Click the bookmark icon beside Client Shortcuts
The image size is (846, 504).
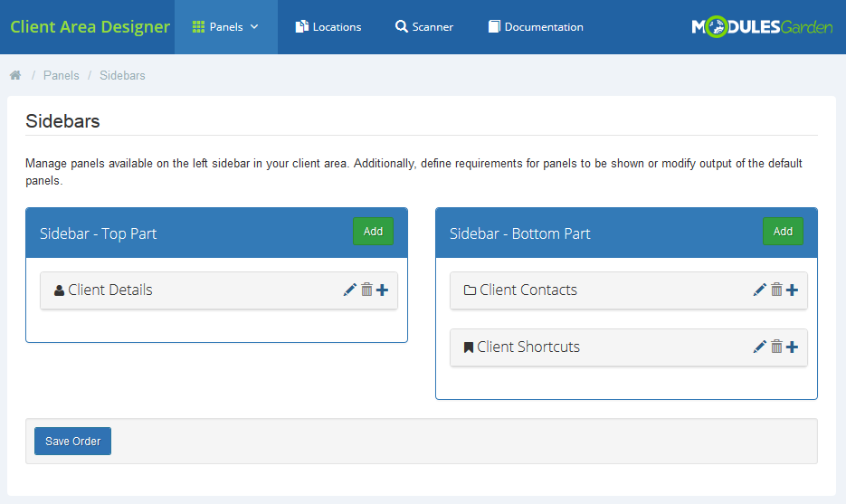click(x=469, y=347)
